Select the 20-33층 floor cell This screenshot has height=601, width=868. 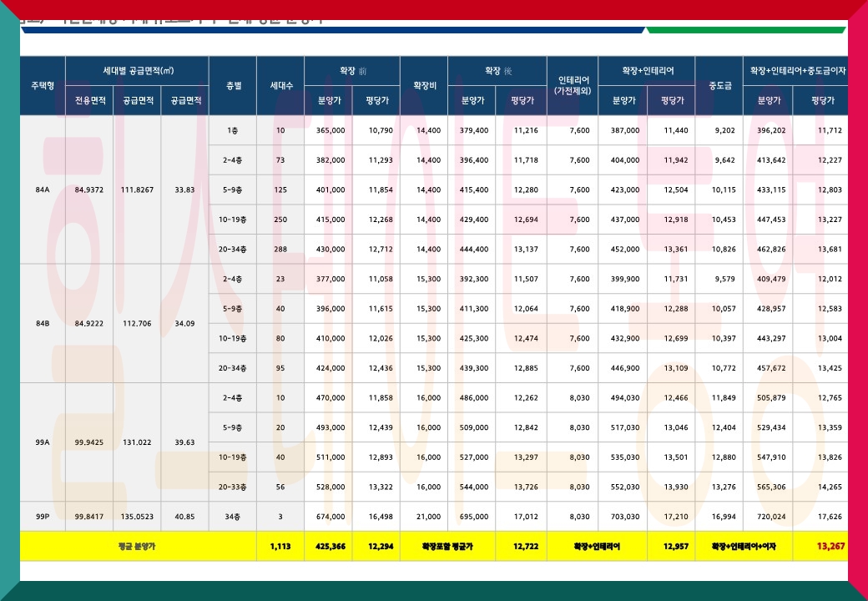point(233,487)
